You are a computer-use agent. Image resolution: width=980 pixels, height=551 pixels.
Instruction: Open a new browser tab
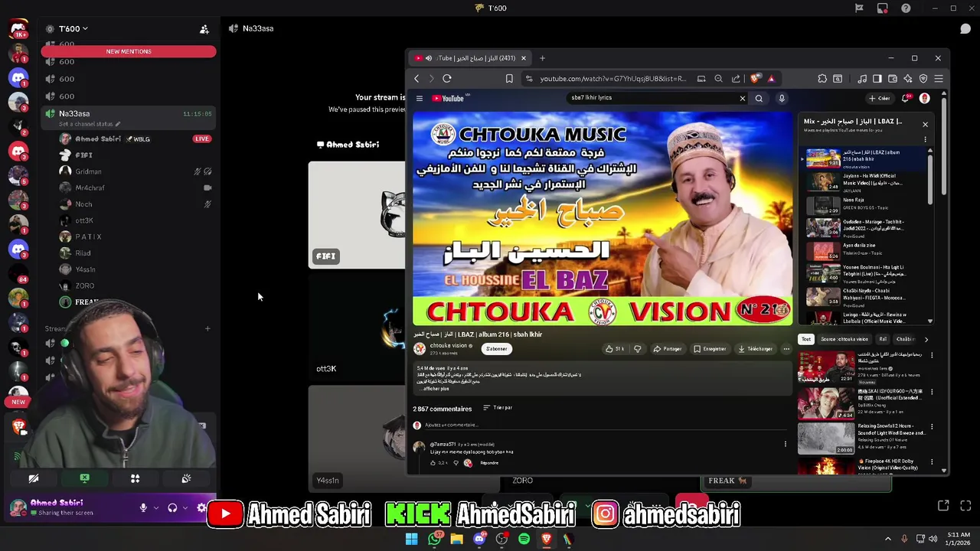(542, 58)
